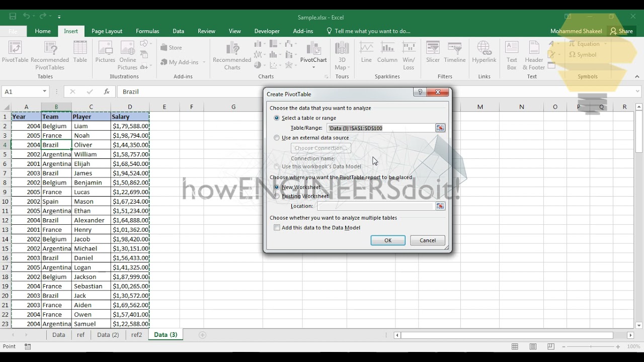Click zoom in plus button
The height and width of the screenshot is (362, 644).
tap(618, 347)
